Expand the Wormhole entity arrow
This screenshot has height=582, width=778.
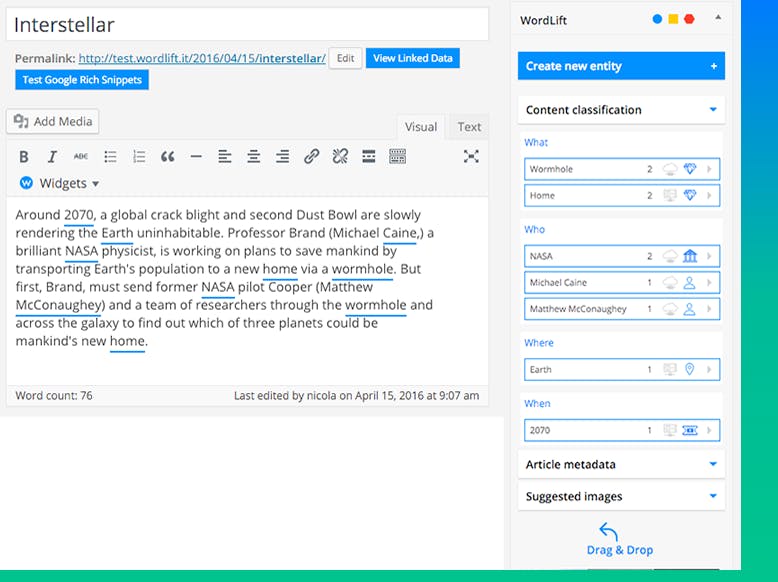coord(710,169)
